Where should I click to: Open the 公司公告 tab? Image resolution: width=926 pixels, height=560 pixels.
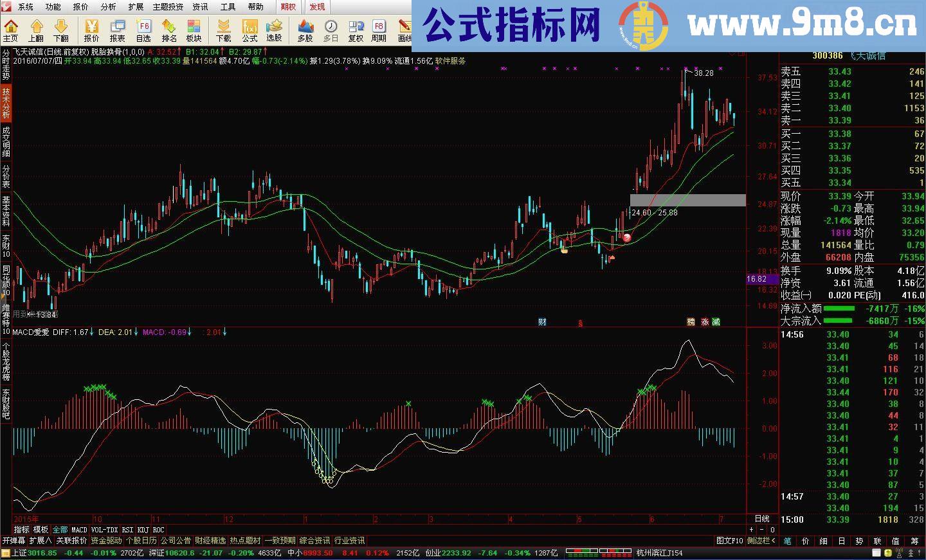coord(176,541)
